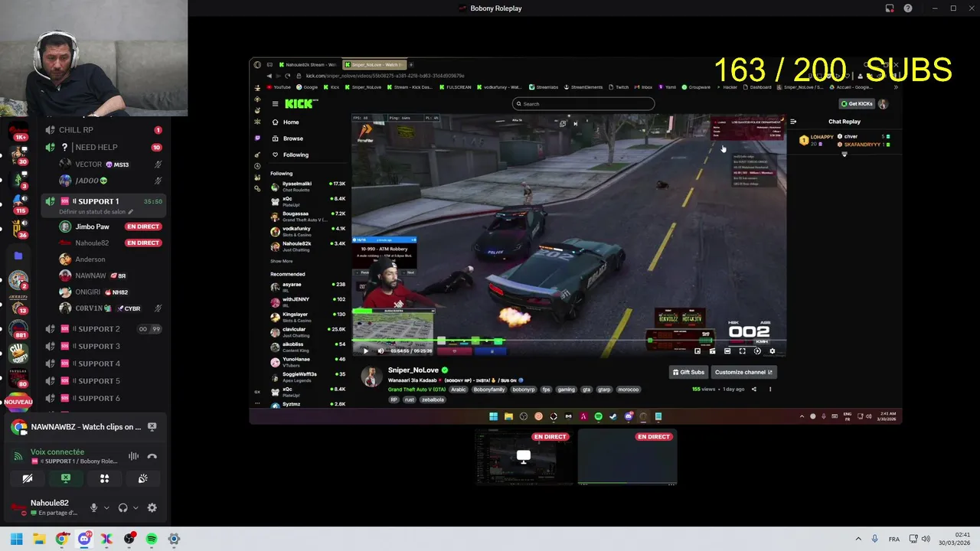The height and width of the screenshot is (551, 980).
Task: Collapse the Chat Replay panel
Action: pos(793,122)
